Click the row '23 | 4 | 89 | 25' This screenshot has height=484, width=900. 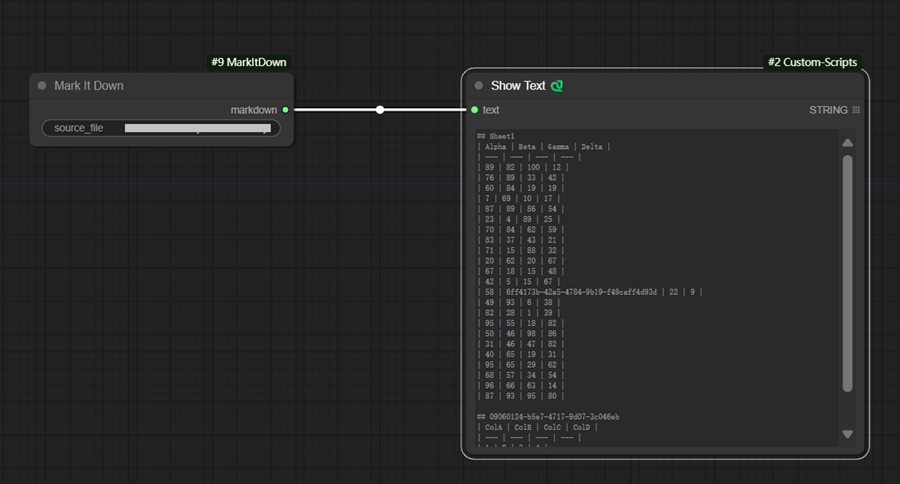pos(518,219)
